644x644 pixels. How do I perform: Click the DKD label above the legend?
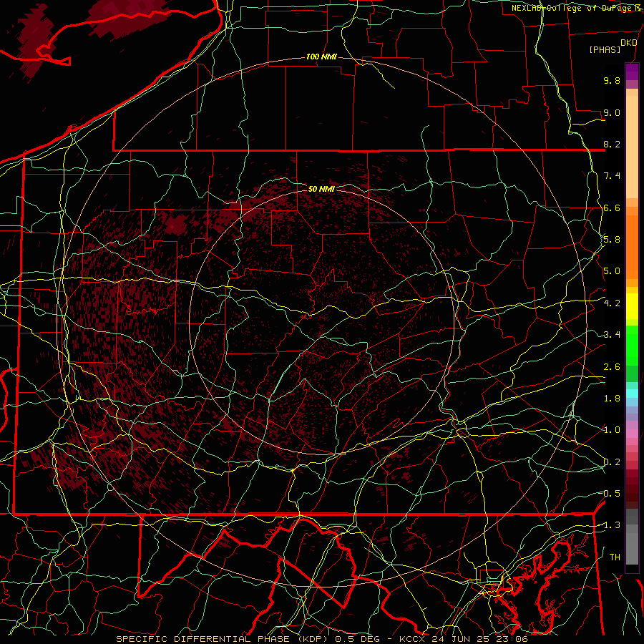[629, 43]
